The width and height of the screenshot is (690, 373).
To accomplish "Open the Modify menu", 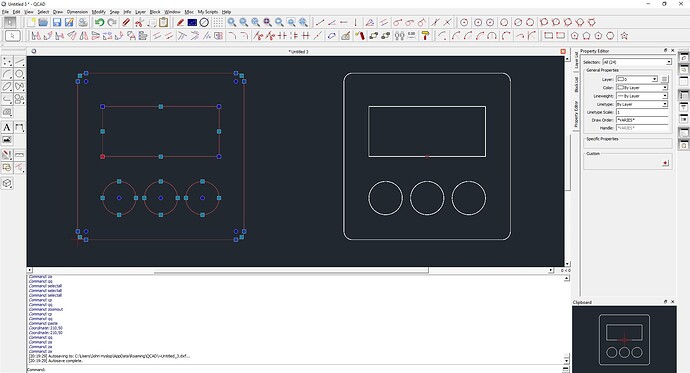I will pos(98,12).
